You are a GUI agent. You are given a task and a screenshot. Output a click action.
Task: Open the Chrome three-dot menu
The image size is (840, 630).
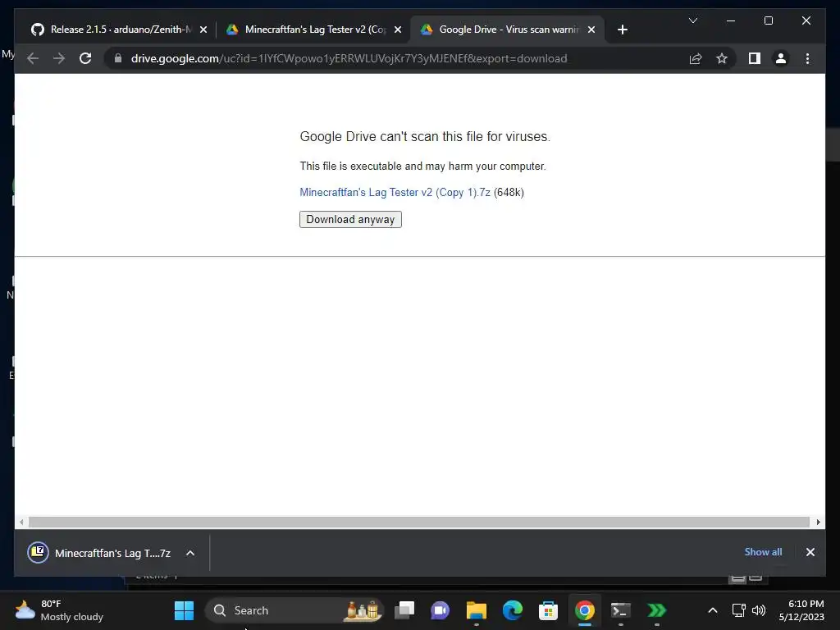point(807,58)
